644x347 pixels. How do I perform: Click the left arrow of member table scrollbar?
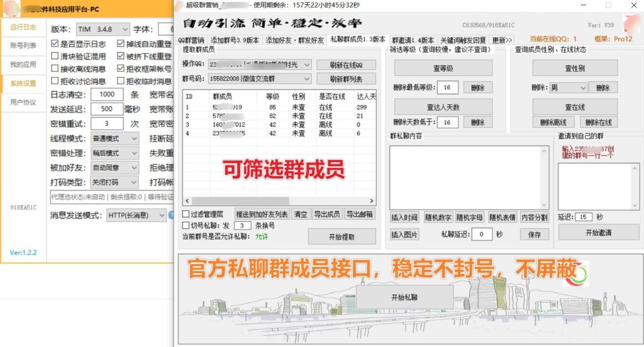tap(187, 201)
